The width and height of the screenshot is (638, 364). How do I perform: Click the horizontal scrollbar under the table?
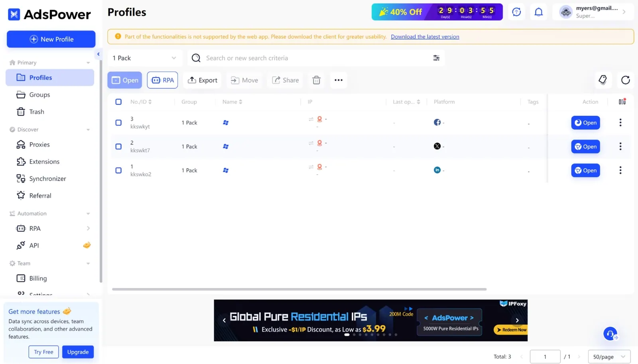click(x=299, y=289)
